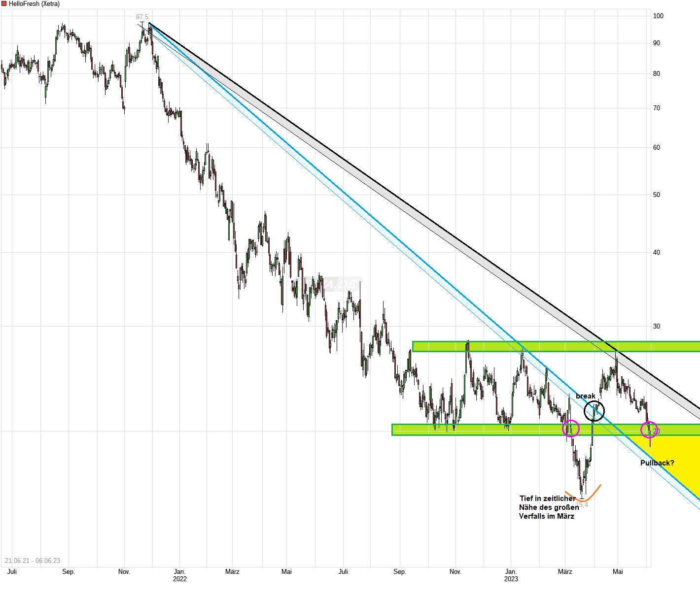
Task: Click the date range 21.06.21 - 06.06.23
Action: [x=33, y=561]
